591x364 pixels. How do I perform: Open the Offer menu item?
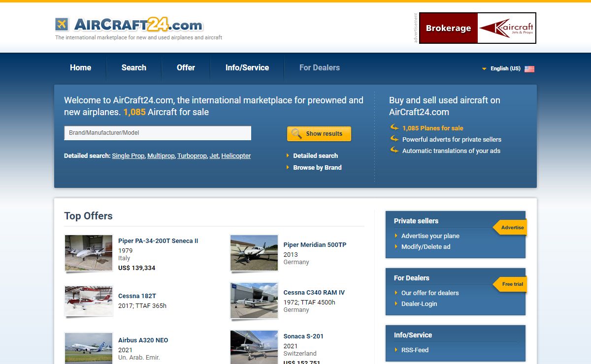[186, 68]
